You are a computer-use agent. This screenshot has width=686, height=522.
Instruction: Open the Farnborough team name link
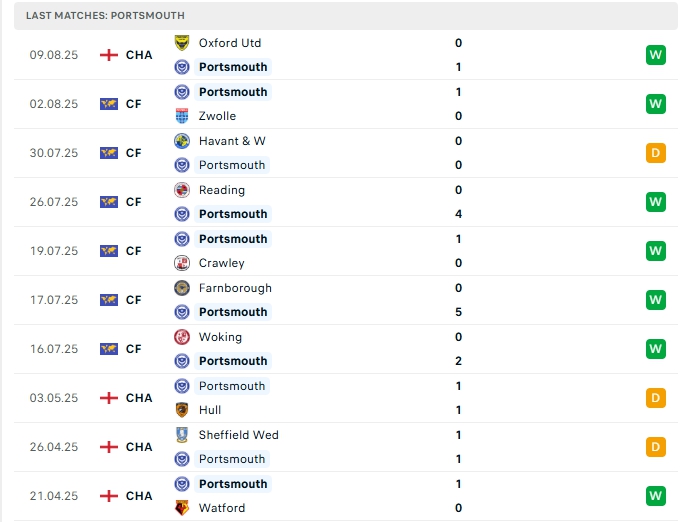point(235,288)
